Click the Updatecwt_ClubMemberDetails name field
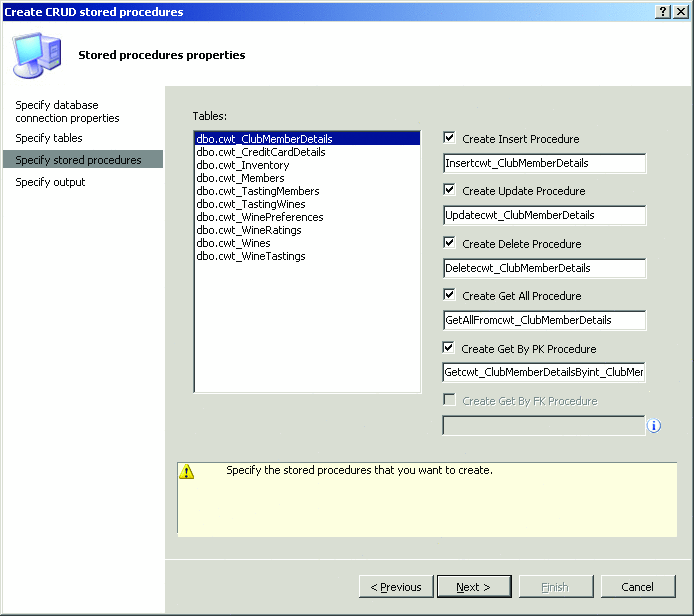Image resolution: width=694 pixels, height=616 pixels. tap(544, 215)
